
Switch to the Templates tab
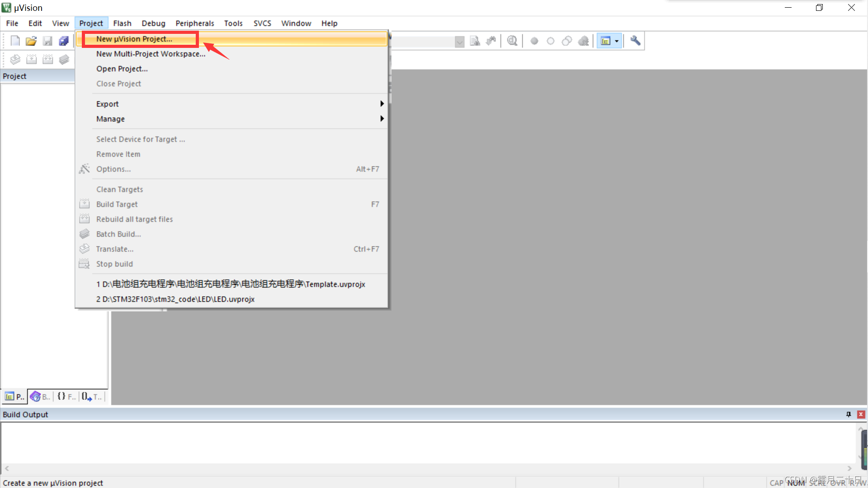[92, 397]
